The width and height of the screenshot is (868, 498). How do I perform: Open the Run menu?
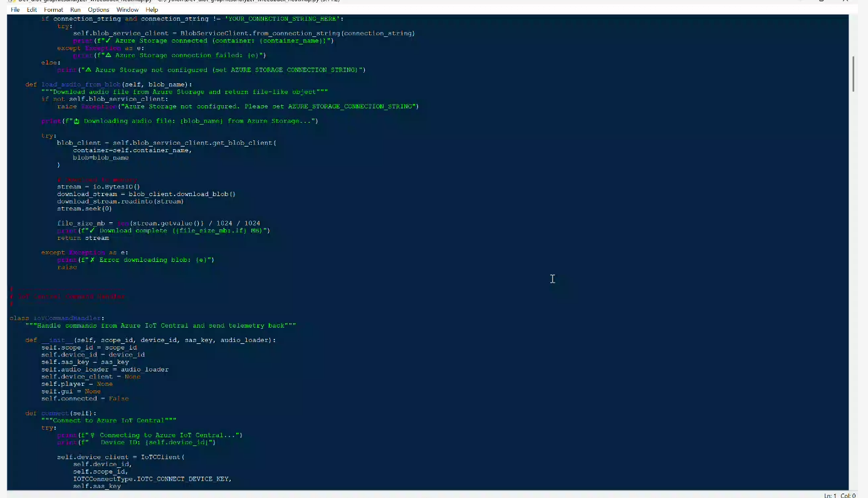pyautogui.click(x=75, y=10)
